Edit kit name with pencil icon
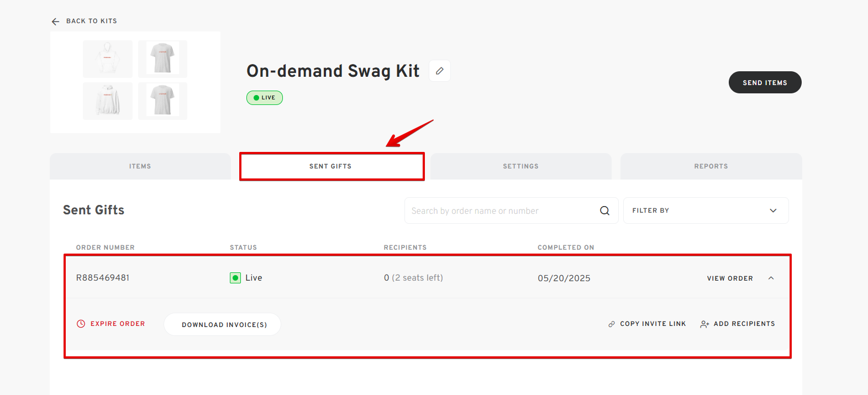 pos(440,71)
